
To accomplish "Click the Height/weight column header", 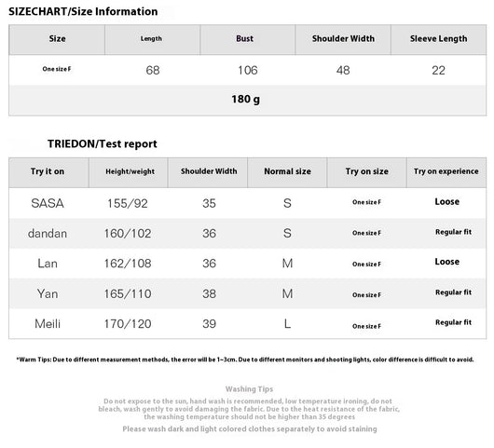I will [129, 172].
